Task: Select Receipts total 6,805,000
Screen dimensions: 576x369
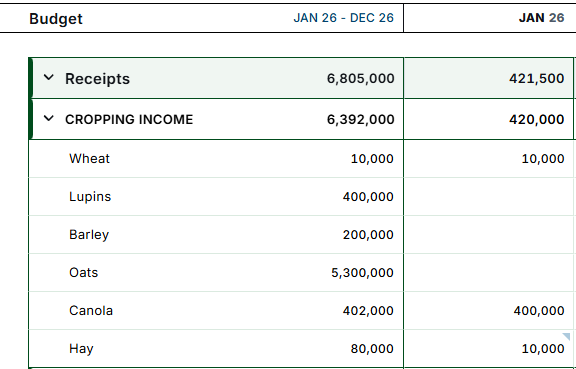Action: (360, 78)
